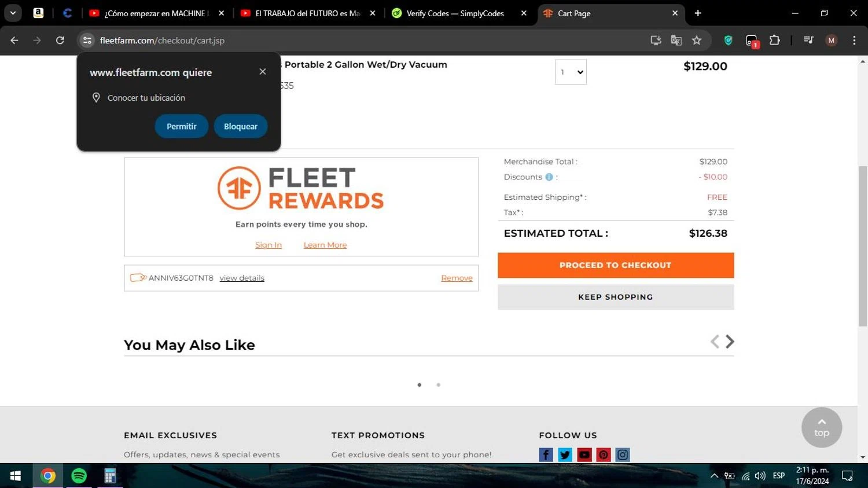Click Proceed to Checkout button
This screenshot has width=868, height=488.
(616, 265)
